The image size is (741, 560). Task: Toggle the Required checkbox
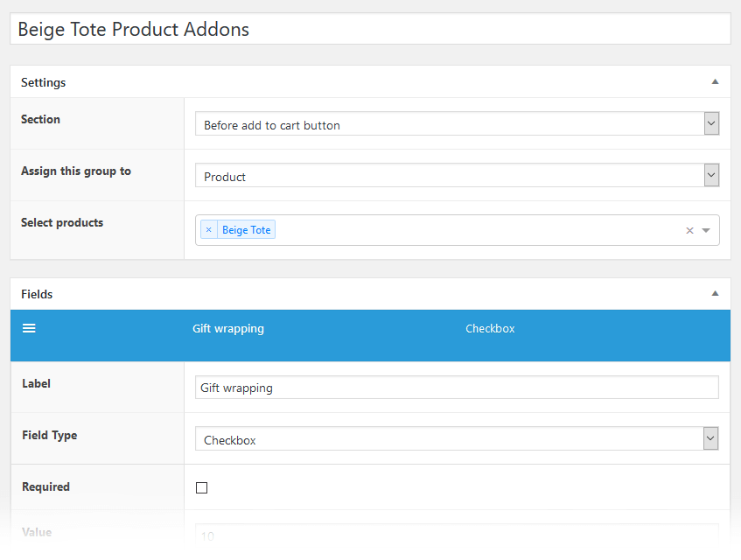(202, 487)
